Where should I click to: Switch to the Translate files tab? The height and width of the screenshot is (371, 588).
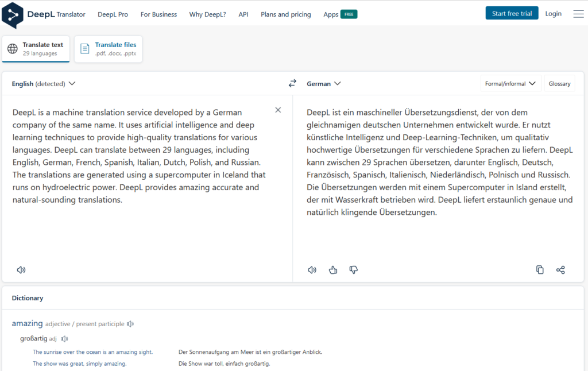click(x=109, y=49)
